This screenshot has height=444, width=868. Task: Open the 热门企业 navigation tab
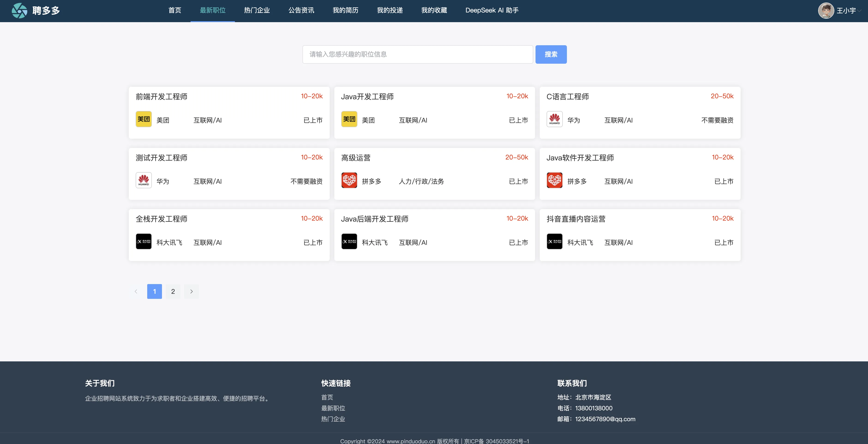pyautogui.click(x=257, y=10)
